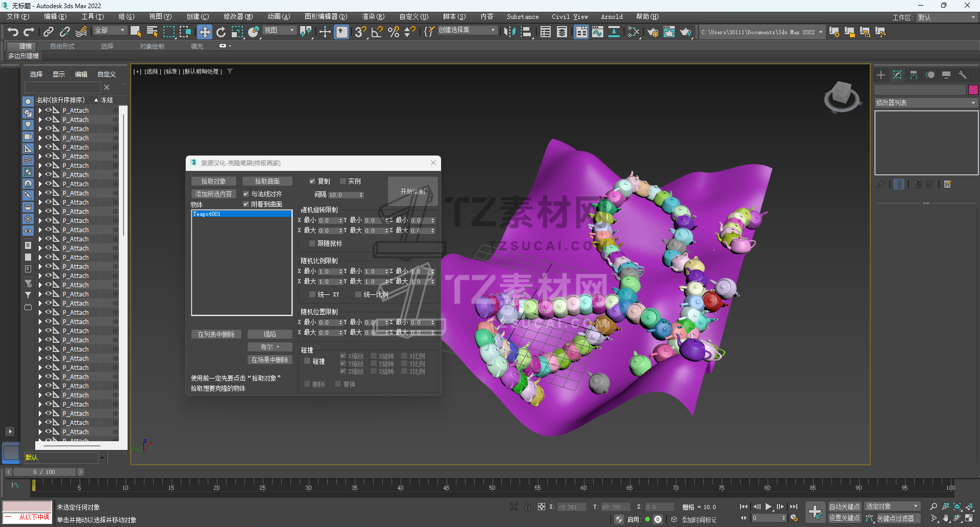Image resolution: width=980 pixels, height=527 pixels.
Task: Switch to the 自由形式 ribbon tab
Action: pyautogui.click(x=62, y=46)
